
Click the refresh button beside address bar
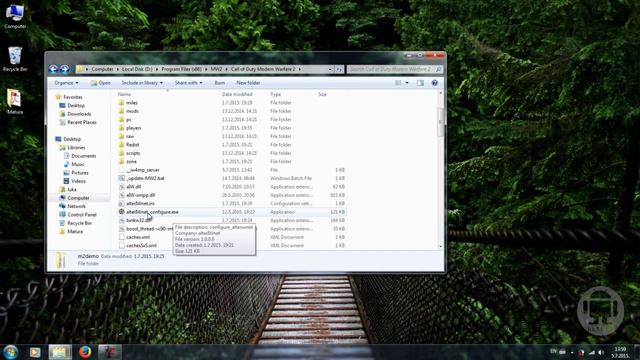pyautogui.click(x=339, y=69)
